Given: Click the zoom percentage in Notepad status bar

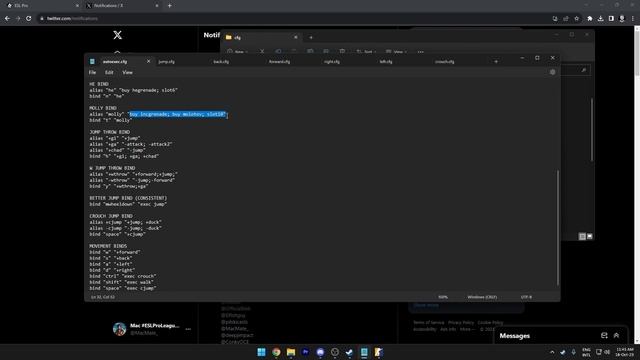Looking at the screenshot, I should (x=443, y=297).
